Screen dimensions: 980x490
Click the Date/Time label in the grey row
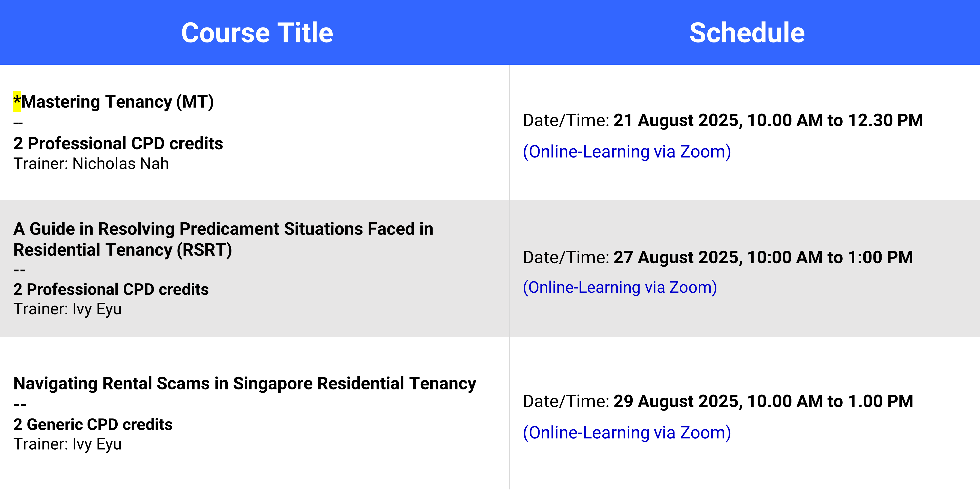click(x=566, y=257)
